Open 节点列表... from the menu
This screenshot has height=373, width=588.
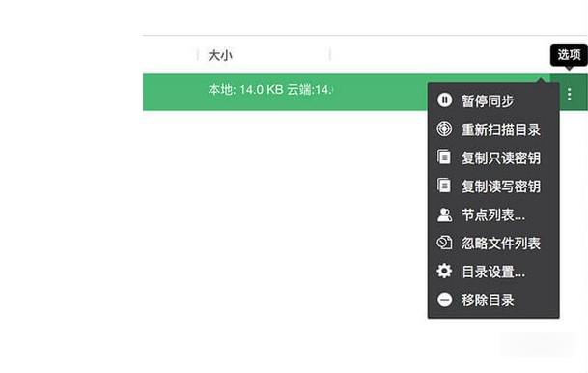(x=493, y=215)
